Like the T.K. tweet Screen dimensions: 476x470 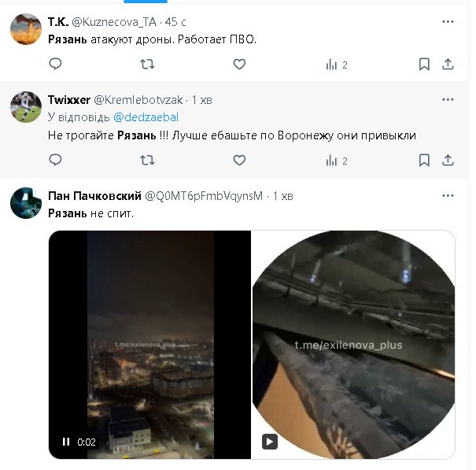(239, 65)
